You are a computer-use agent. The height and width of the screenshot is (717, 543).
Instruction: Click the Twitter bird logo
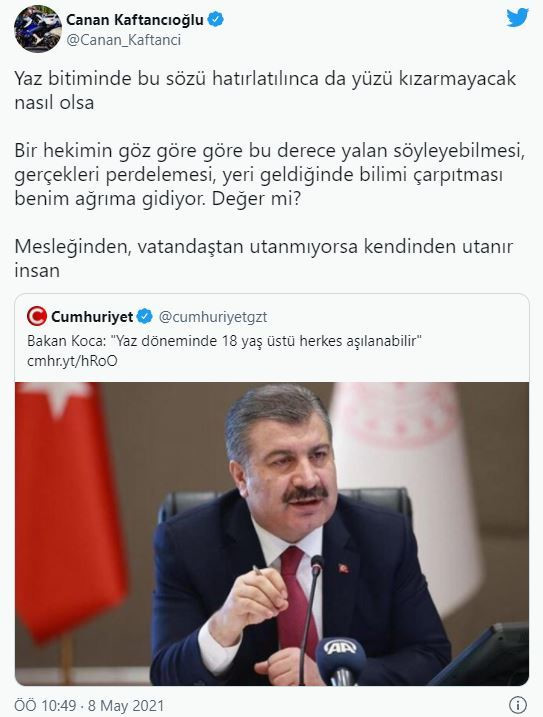pos(517,18)
